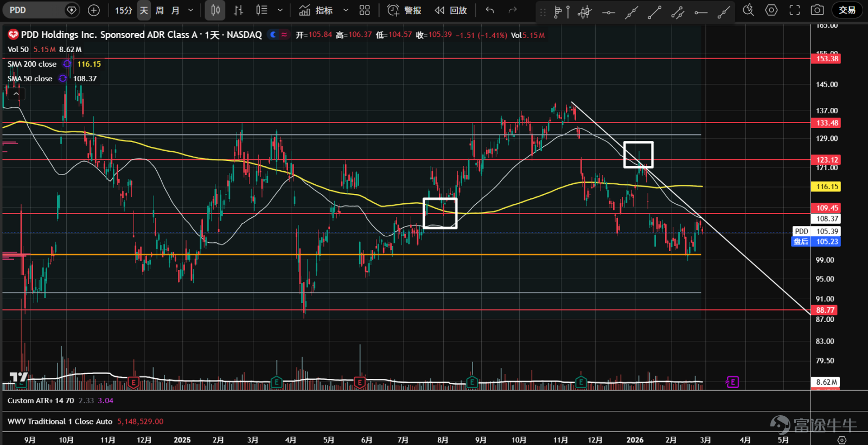
Task: Start bar replay with the rewind icon
Action: pyautogui.click(x=439, y=10)
